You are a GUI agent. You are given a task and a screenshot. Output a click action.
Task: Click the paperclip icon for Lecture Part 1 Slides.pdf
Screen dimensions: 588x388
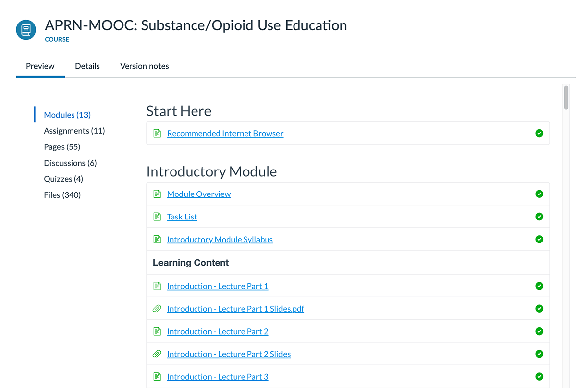[x=157, y=308]
